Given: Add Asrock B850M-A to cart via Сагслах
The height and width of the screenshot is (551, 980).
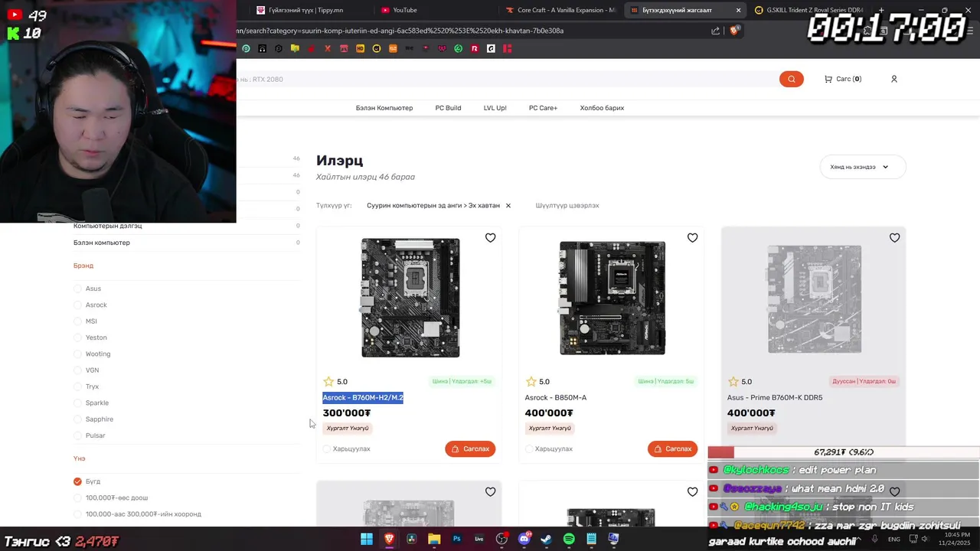Looking at the screenshot, I should (x=672, y=448).
